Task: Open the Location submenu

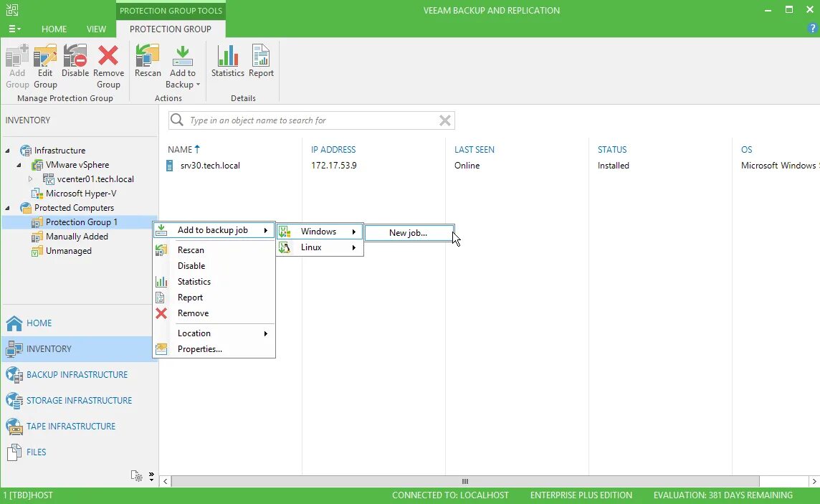Action: (214, 333)
